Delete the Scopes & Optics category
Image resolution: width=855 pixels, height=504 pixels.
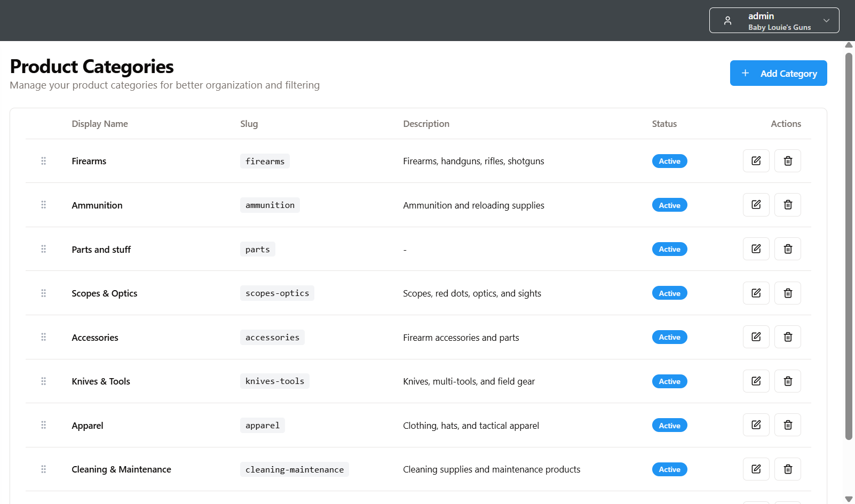click(x=788, y=293)
